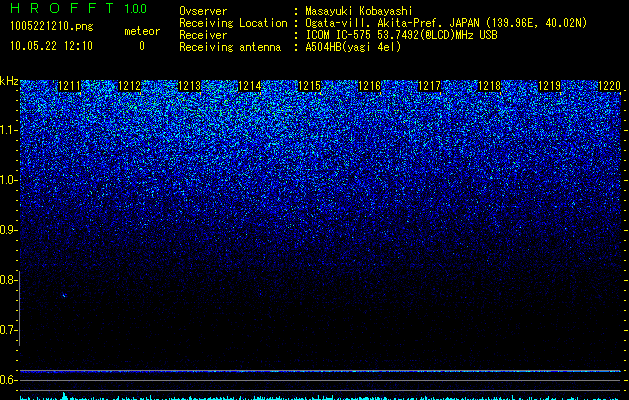
Task: Click the 0.8 kHz frequency axis label
Action: tap(7, 280)
